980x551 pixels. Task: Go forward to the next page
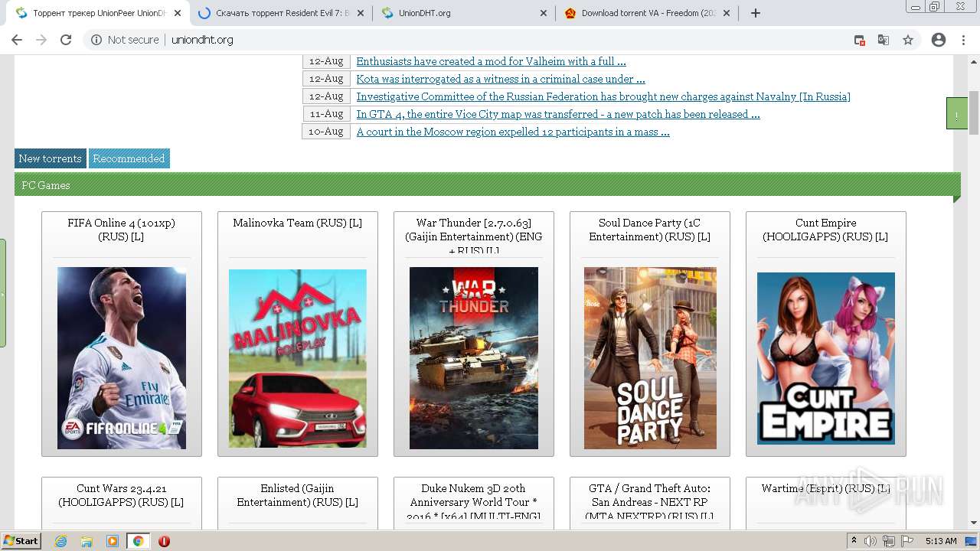[41, 40]
